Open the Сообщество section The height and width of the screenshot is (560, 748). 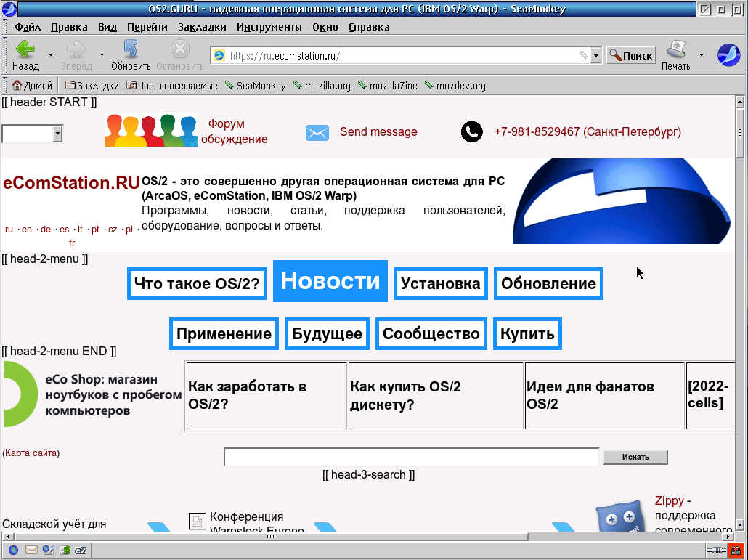[431, 333]
